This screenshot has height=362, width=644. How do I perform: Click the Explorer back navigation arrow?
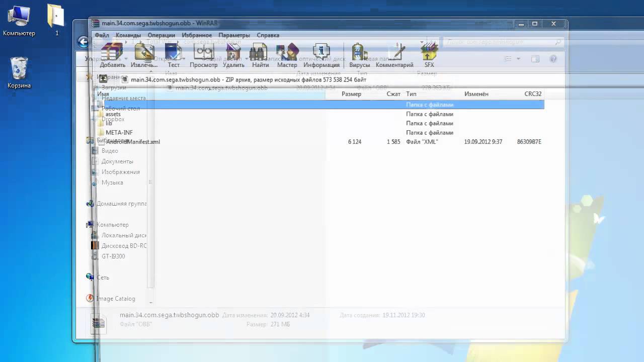[84, 42]
